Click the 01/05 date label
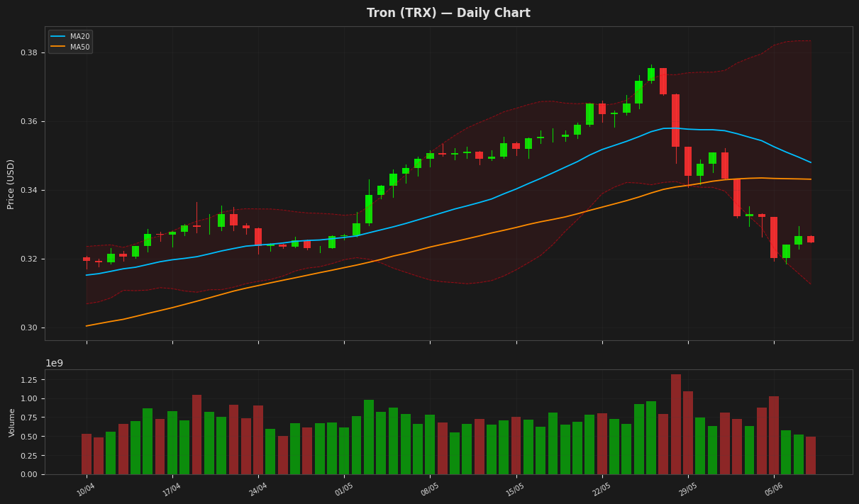 [343, 490]
